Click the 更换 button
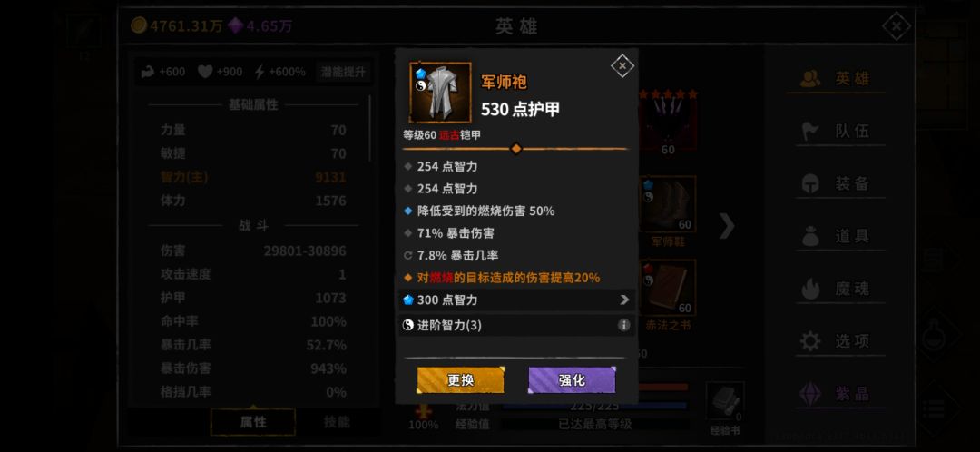 pyautogui.click(x=461, y=380)
